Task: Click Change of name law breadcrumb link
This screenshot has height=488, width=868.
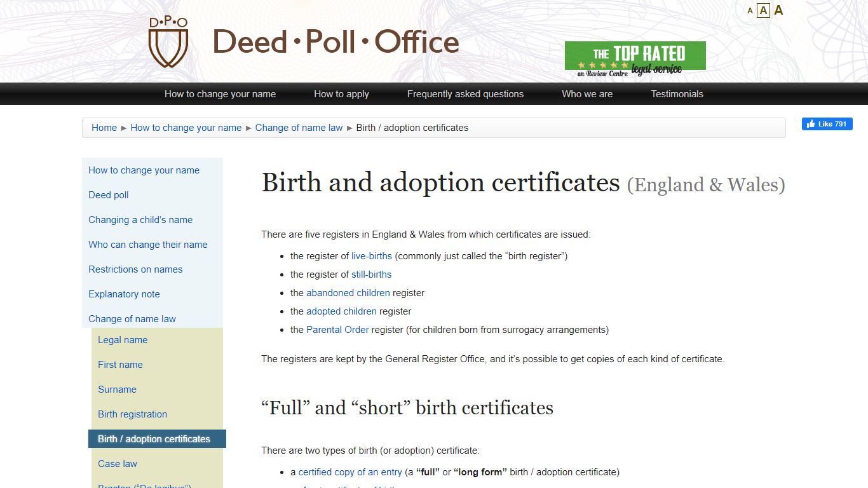Action: 299,128
